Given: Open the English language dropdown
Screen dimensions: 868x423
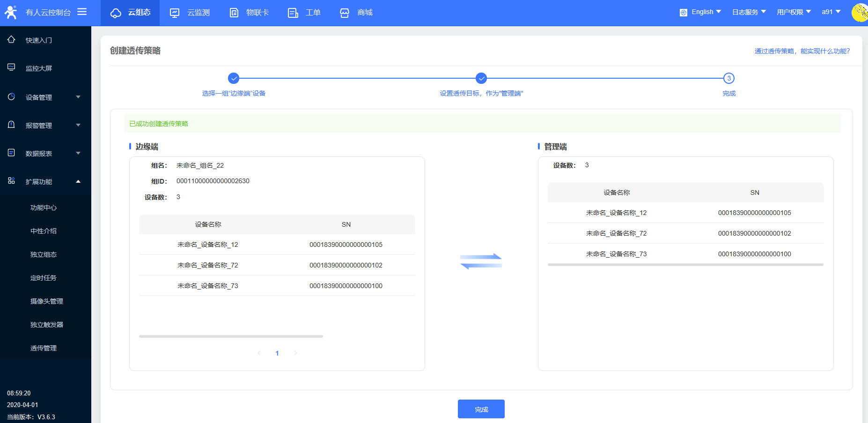Looking at the screenshot, I should coord(706,12).
